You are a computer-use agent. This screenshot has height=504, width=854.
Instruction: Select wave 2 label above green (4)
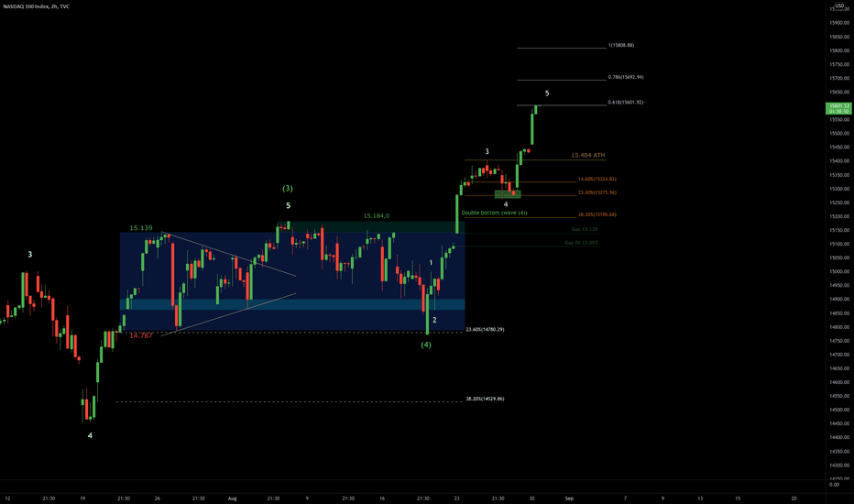(434, 321)
